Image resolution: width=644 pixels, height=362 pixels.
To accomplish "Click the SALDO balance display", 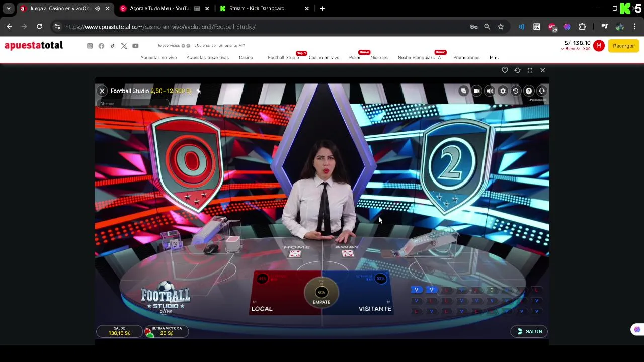I will (x=119, y=331).
